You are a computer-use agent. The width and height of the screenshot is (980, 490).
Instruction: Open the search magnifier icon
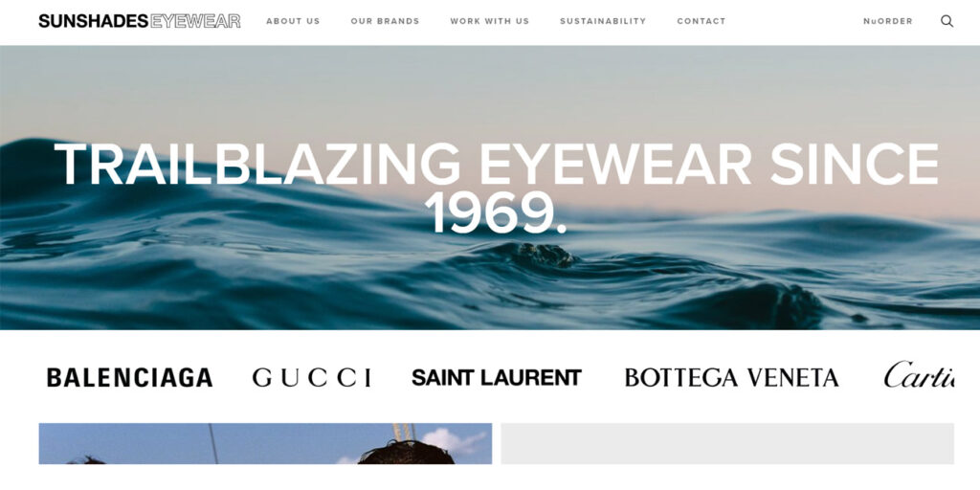[x=947, y=21]
